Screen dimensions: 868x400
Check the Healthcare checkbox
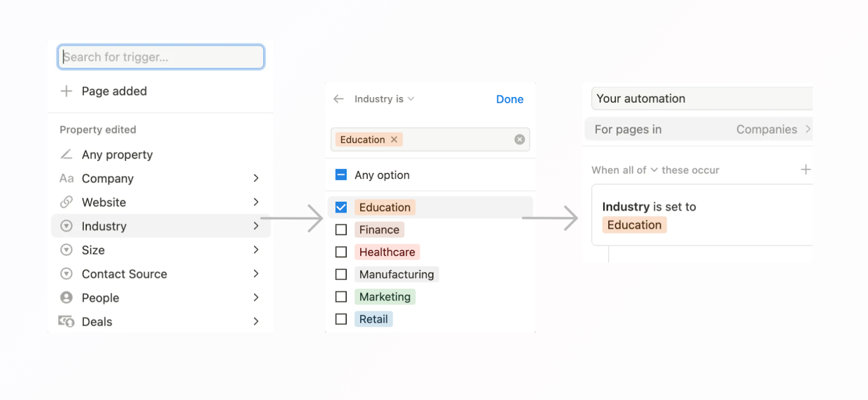[x=341, y=252]
